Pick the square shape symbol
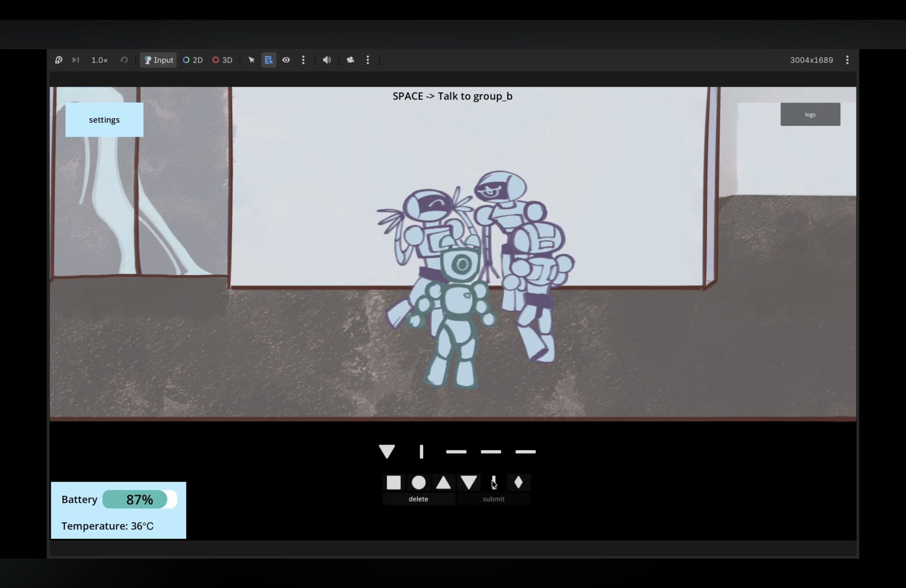Image resolution: width=906 pixels, height=588 pixels. [x=394, y=483]
